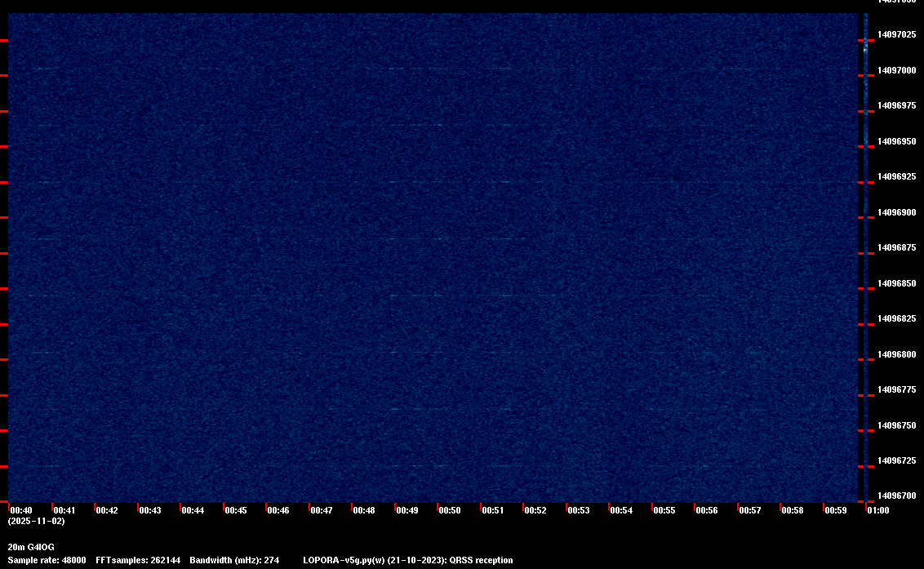Click the 14096900 frequency label
Image resolution: width=924 pixels, height=569 pixels.
pos(897,212)
